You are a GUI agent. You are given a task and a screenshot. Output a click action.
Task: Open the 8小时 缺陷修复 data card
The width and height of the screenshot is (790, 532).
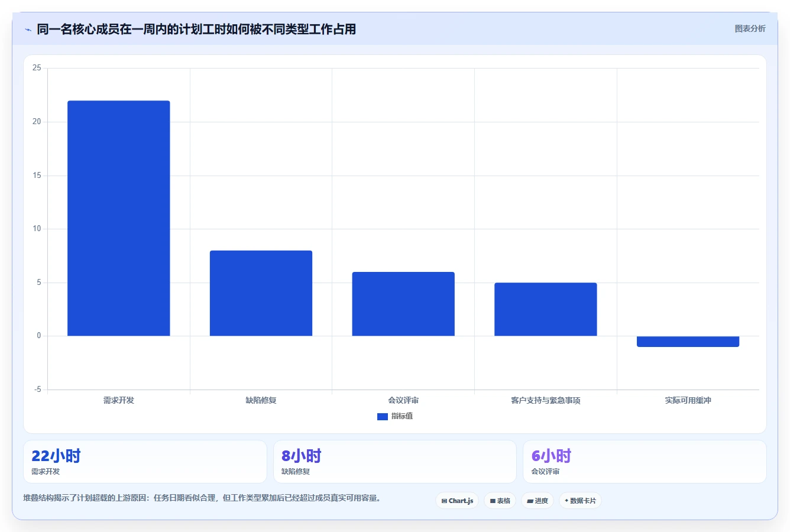point(395,462)
